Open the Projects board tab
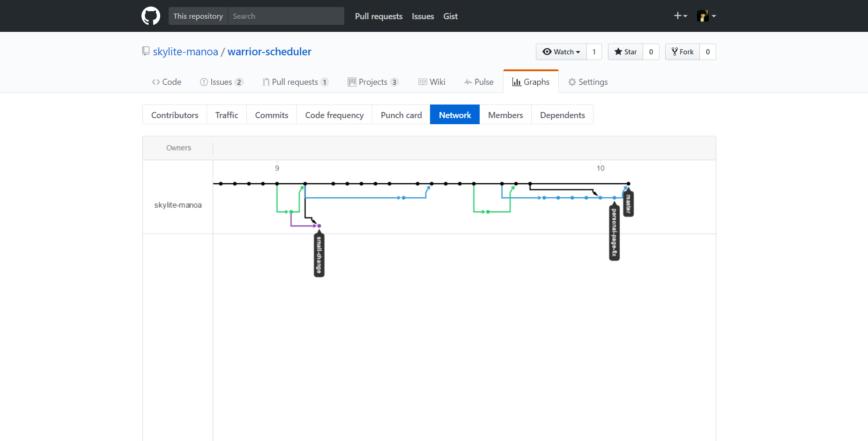 [373, 82]
